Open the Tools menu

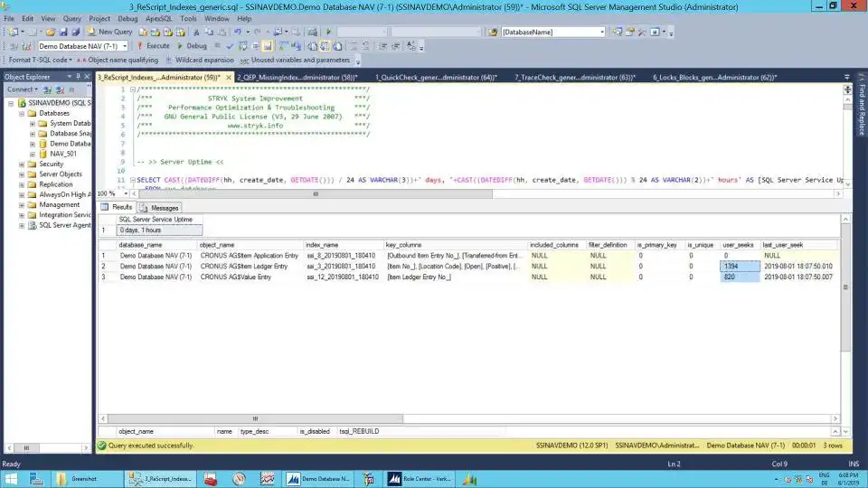(x=188, y=18)
